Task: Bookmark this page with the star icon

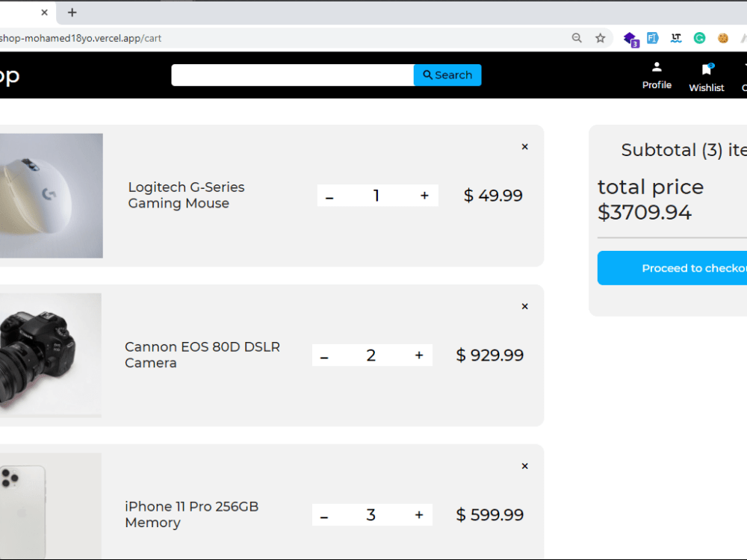Action: click(x=601, y=38)
